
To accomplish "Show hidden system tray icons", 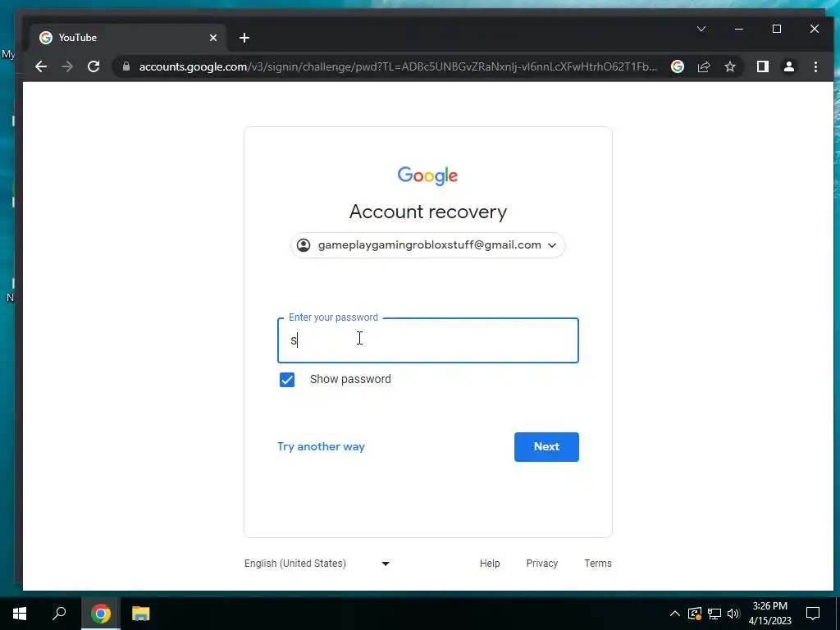I will [675, 614].
